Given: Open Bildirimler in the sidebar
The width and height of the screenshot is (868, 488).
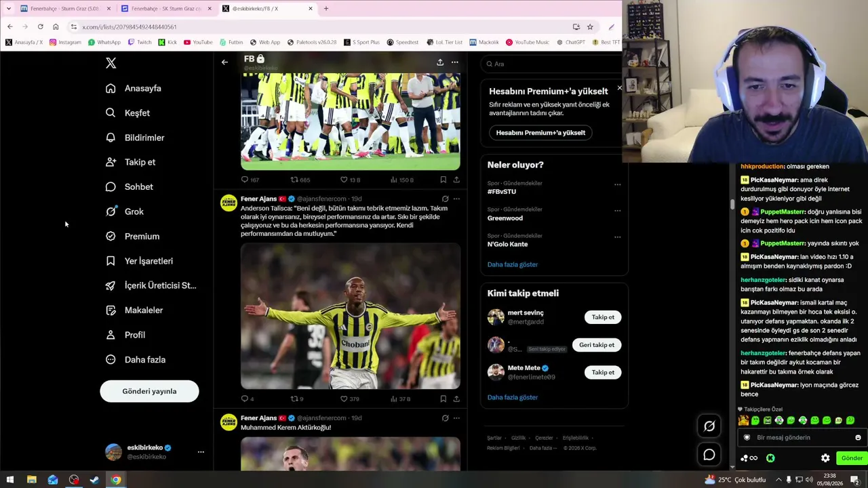Looking at the screenshot, I should (135, 138).
